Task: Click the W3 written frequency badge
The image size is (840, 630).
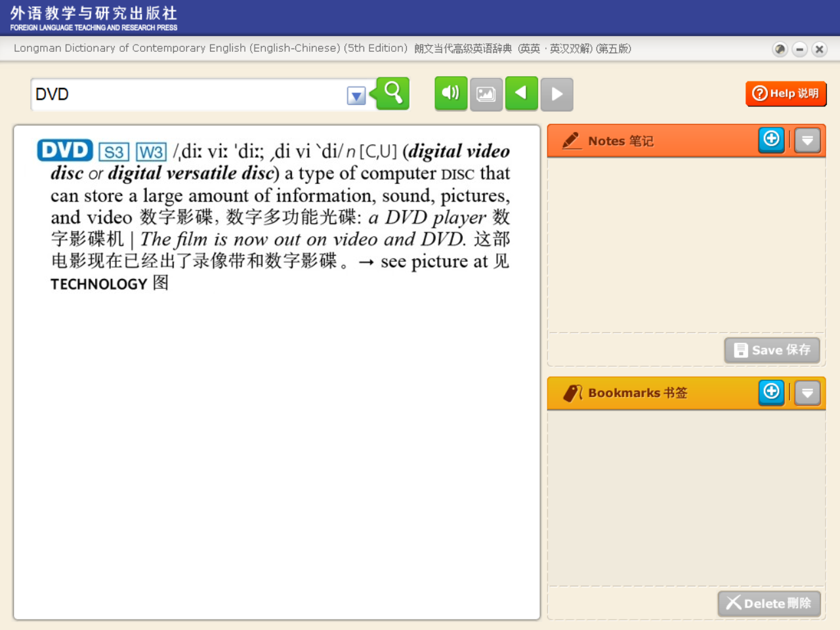Action: click(152, 152)
